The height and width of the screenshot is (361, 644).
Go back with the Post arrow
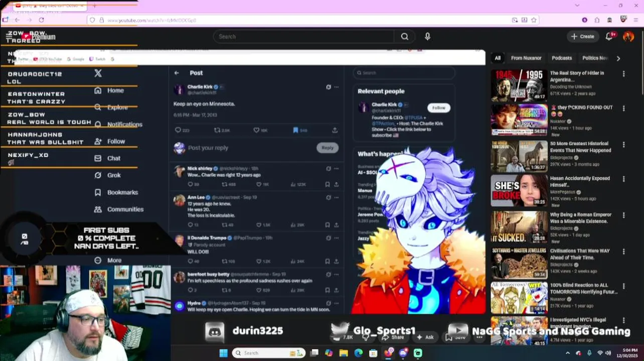coord(177,73)
